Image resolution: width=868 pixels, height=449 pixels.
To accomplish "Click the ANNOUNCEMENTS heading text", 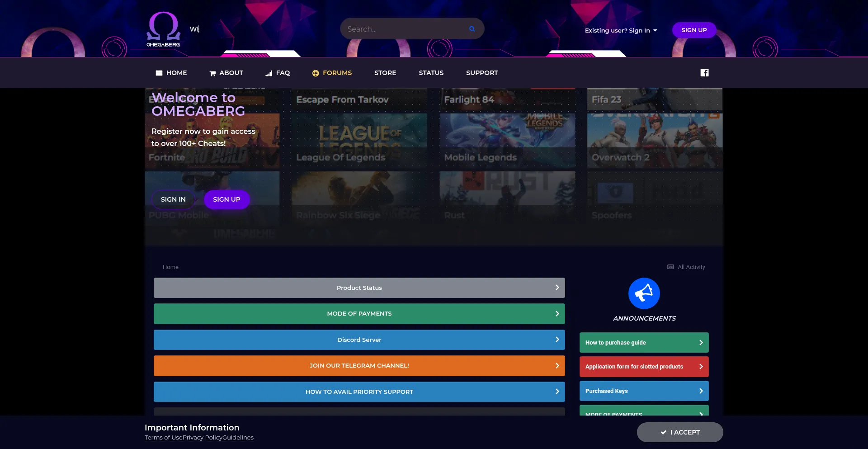I will (644, 318).
